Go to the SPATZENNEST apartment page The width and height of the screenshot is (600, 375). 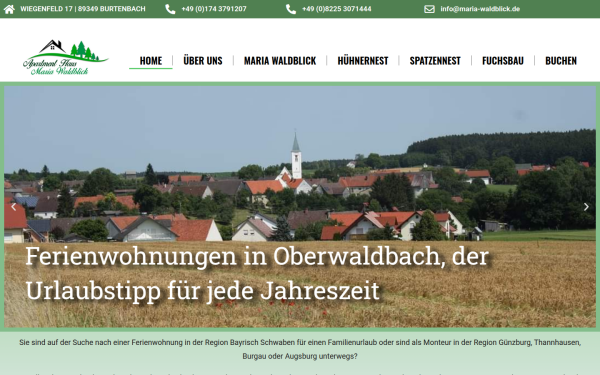pyautogui.click(x=435, y=60)
